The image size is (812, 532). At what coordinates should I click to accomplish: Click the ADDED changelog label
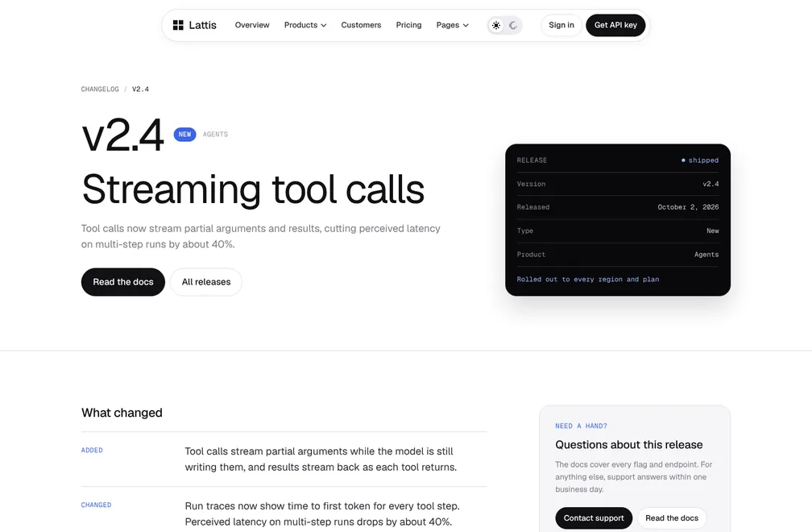[92, 450]
